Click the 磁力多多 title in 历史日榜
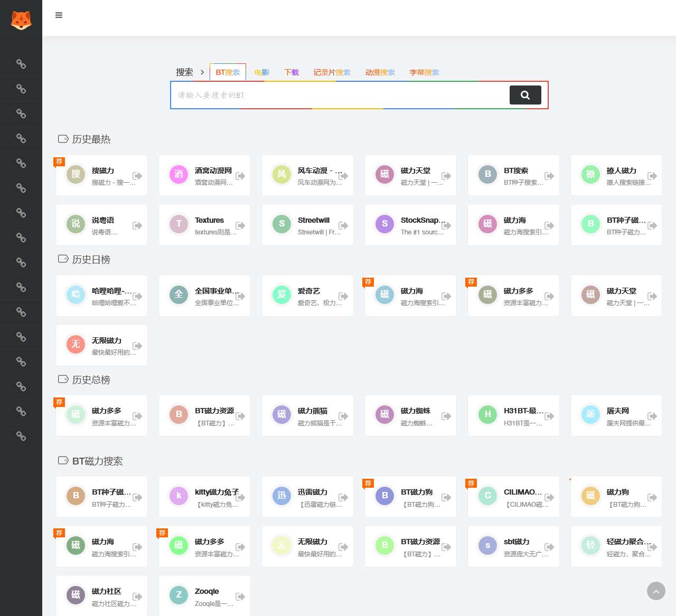 click(519, 291)
